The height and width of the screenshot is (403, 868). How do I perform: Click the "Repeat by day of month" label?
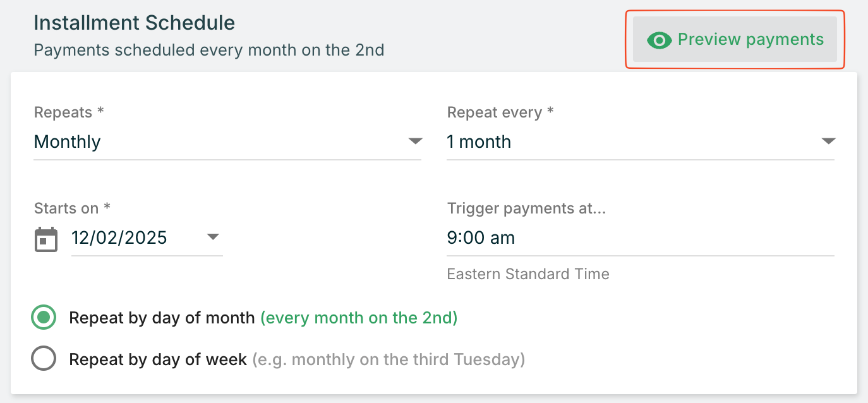162,318
